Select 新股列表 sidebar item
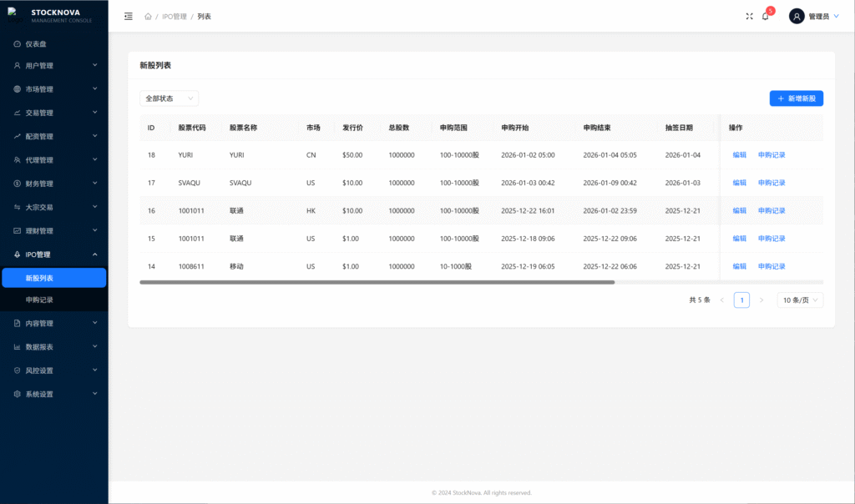This screenshot has height=504, width=855. tap(53, 278)
